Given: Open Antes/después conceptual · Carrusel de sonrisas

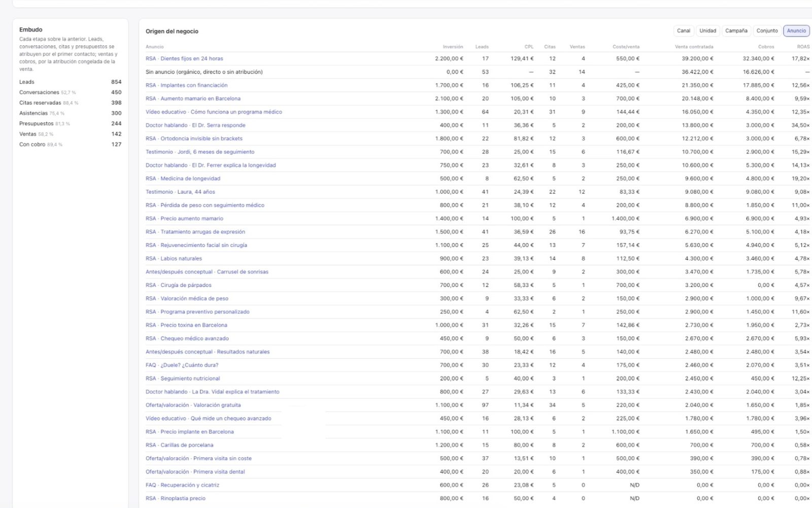Looking at the screenshot, I should click(207, 272).
